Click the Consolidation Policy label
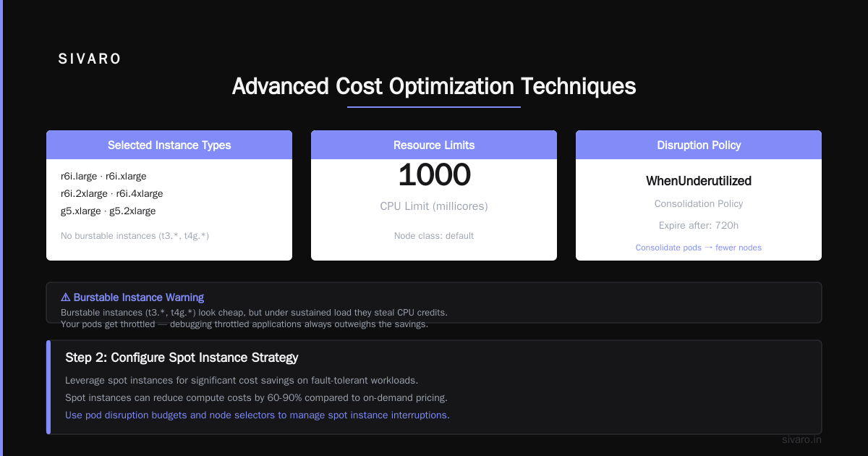Screen dimensions: 868x456 pos(699,204)
